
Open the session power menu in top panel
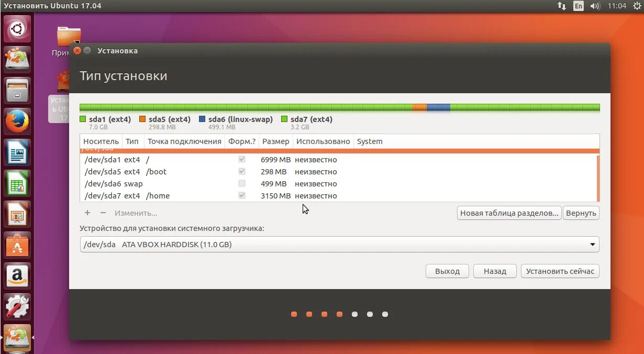pos(637,6)
